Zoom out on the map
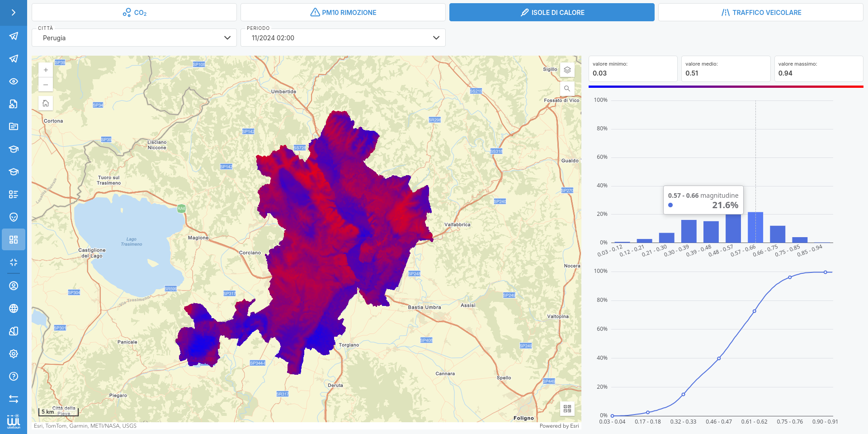Viewport: 868px width, 434px height. tap(46, 85)
